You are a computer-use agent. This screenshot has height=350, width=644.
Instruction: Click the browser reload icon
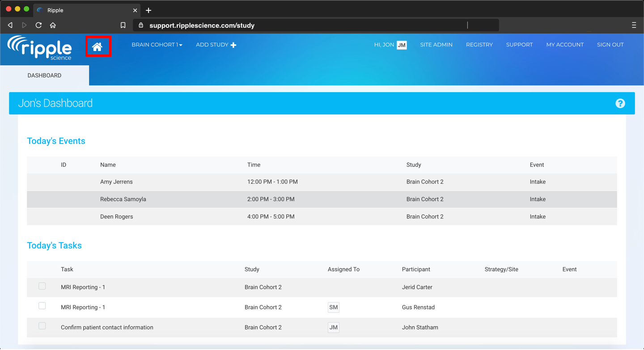point(38,25)
